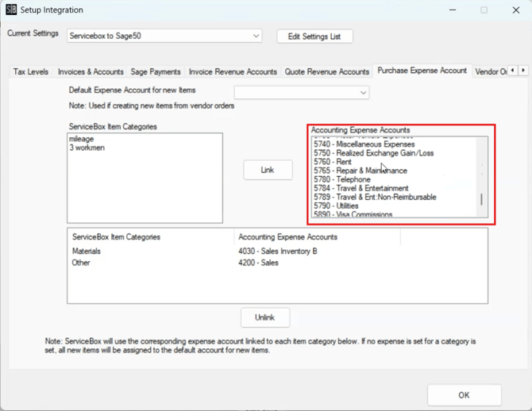
Task: Choose the 5760 - Rent account
Action: 333,162
